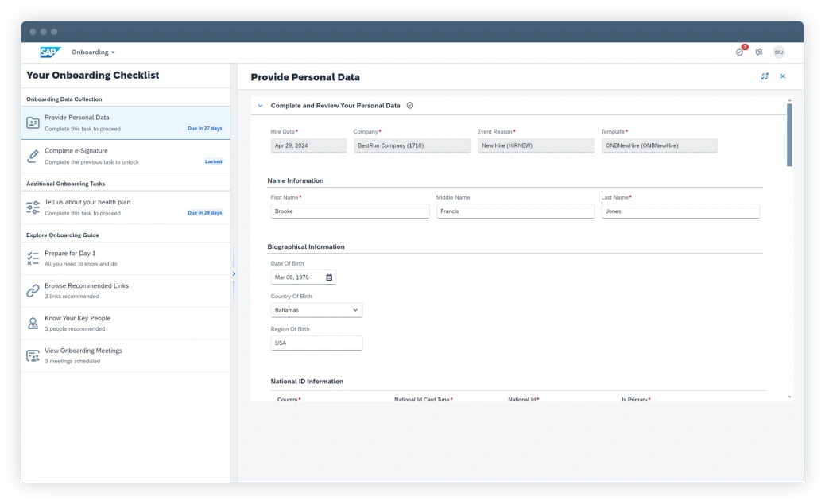The height and width of the screenshot is (504, 825).
Task: Click the Biographical Information heading
Action: click(x=306, y=246)
